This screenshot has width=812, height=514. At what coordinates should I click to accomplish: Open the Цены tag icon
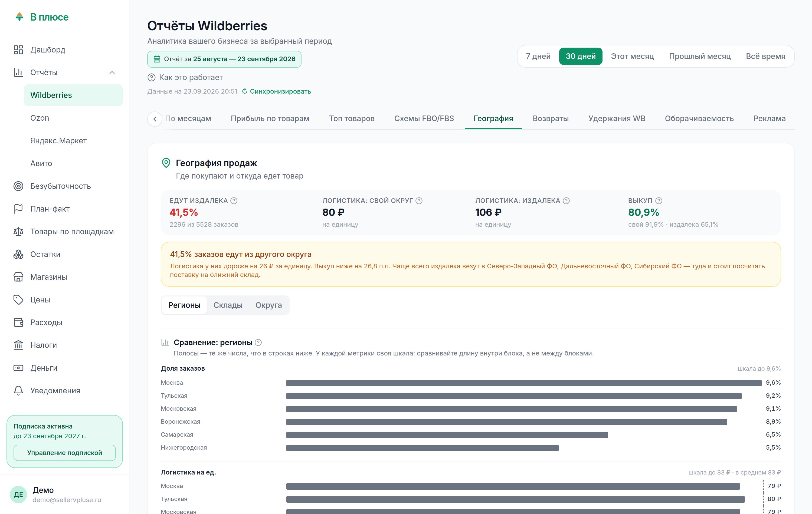coord(18,300)
